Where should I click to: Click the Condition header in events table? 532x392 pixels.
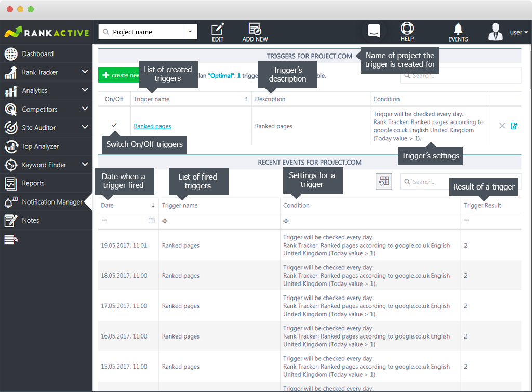point(296,205)
